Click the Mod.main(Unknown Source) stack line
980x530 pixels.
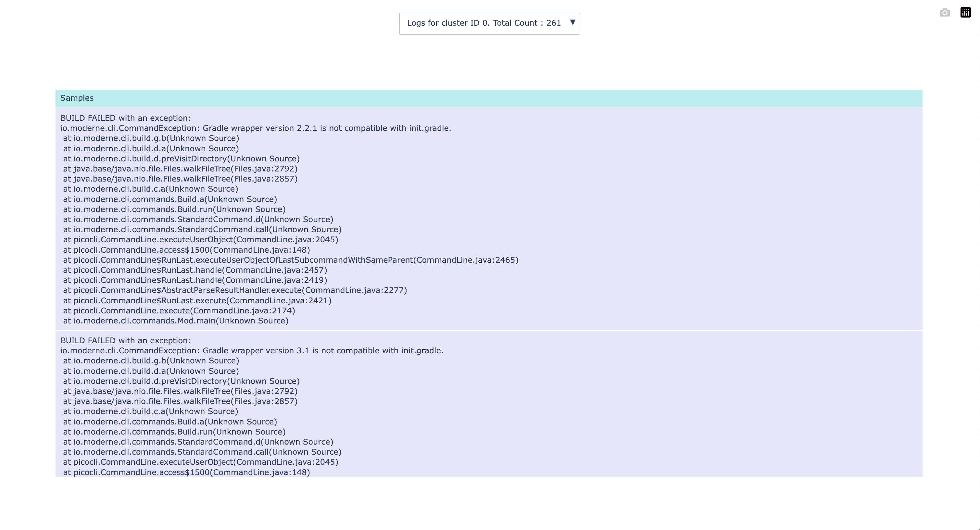tap(175, 321)
